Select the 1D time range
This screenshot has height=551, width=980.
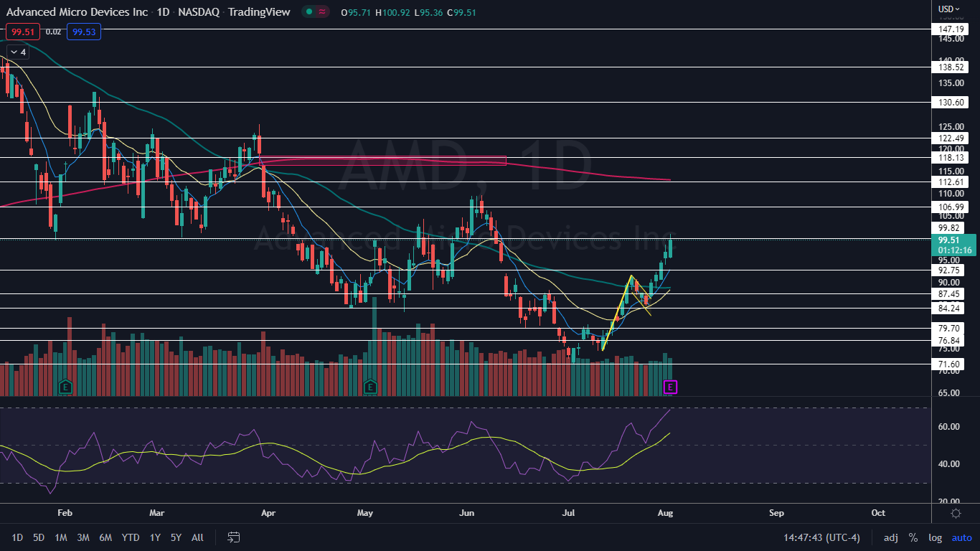click(17, 537)
